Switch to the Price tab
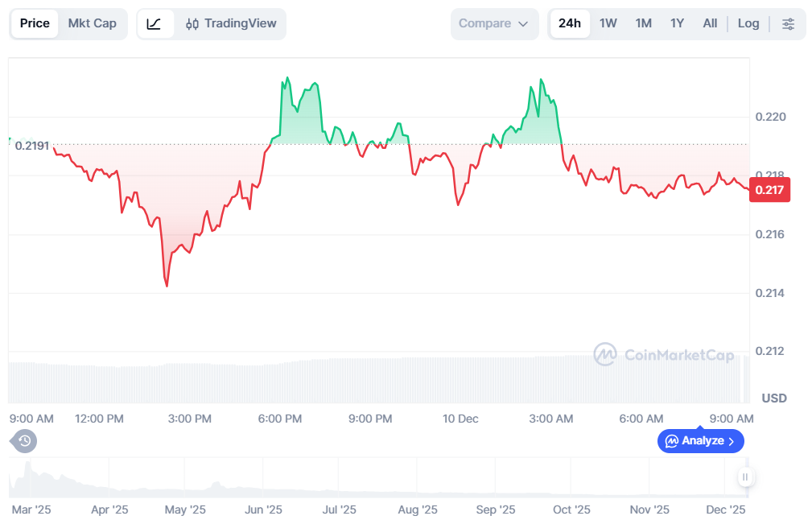 (35, 23)
